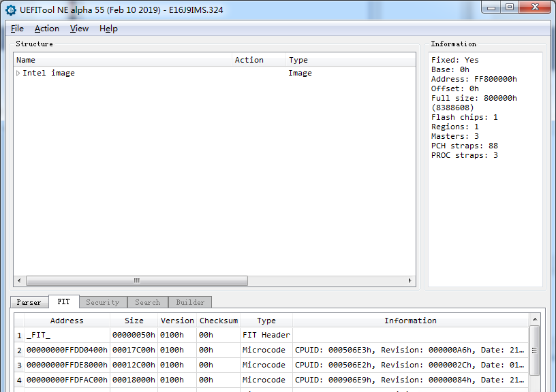The width and height of the screenshot is (556, 392).
Task: Open the File menu
Action: (x=18, y=29)
